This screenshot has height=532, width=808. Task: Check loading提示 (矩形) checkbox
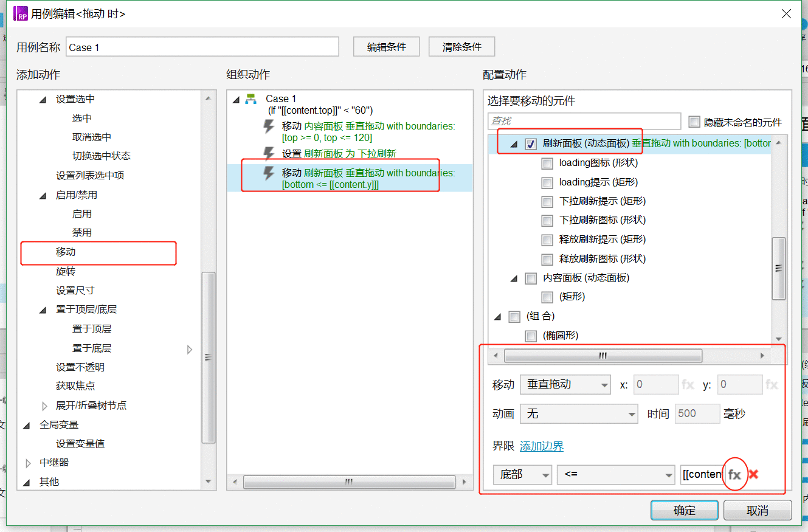tap(547, 182)
